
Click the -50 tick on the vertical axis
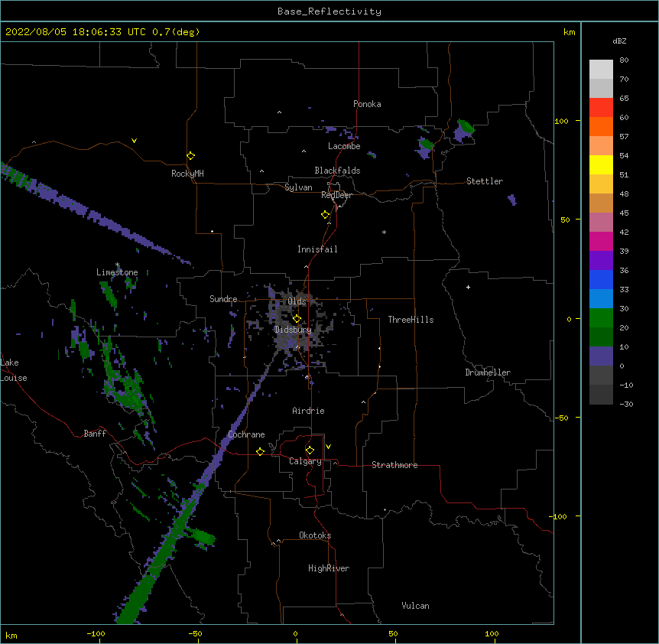(x=561, y=418)
